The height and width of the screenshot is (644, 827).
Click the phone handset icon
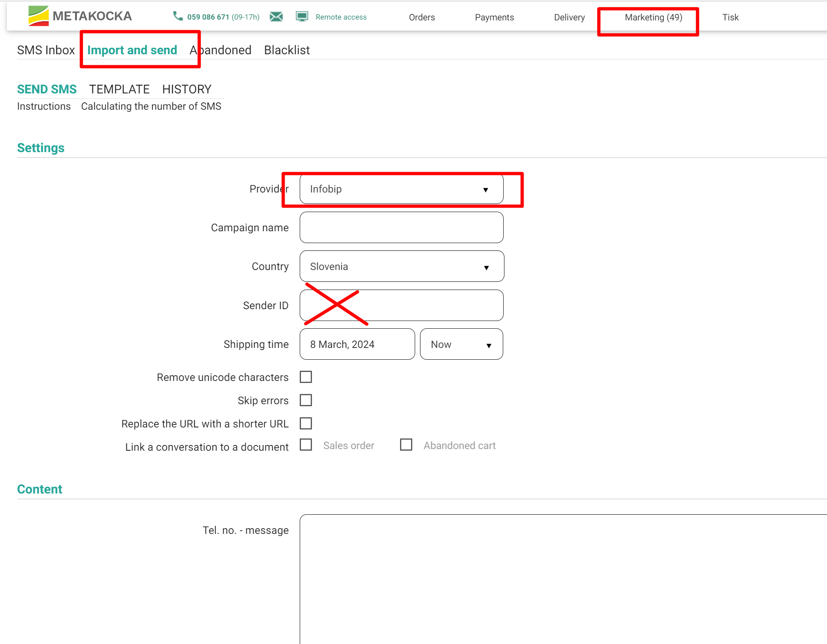click(x=178, y=16)
